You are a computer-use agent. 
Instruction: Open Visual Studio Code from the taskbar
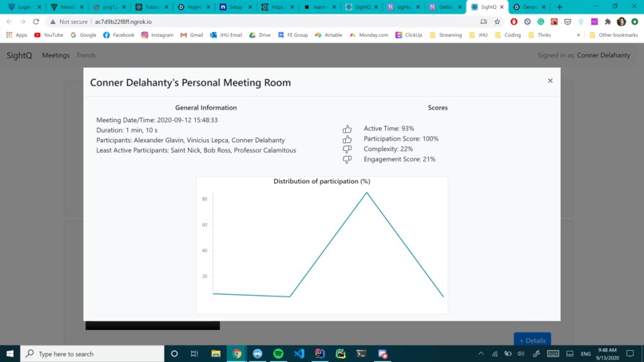(299, 353)
